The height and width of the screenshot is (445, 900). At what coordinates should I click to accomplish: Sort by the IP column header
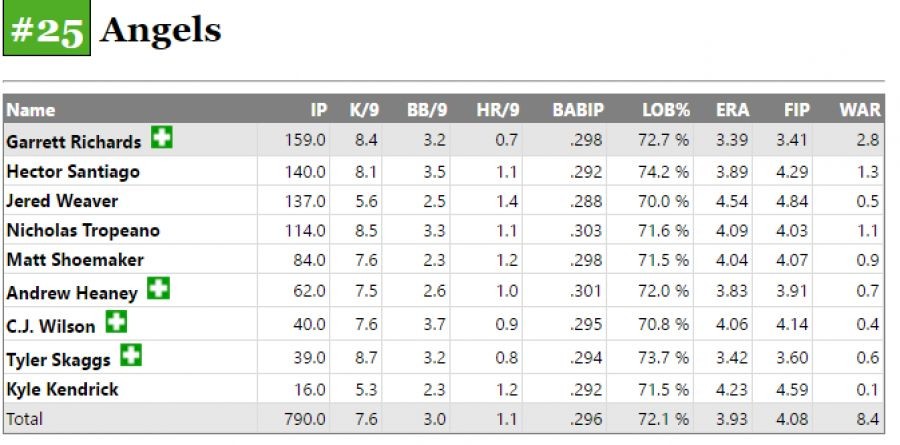click(319, 109)
